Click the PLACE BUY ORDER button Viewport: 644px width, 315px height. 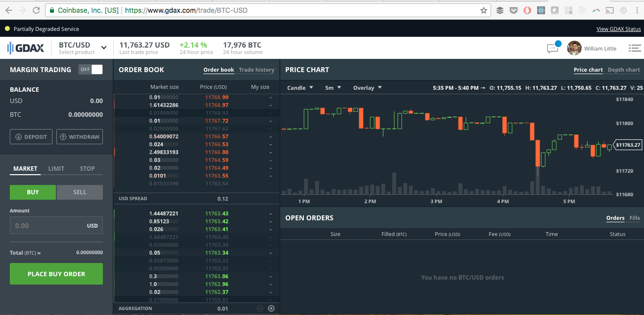(56, 274)
